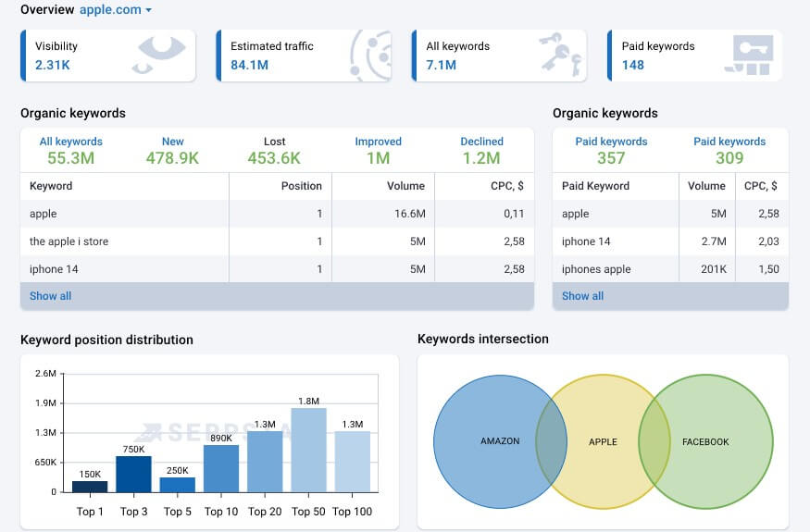Click 'iphone 14' keyword in organic table
Image resolution: width=810 pixels, height=532 pixels.
[x=54, y=269]
